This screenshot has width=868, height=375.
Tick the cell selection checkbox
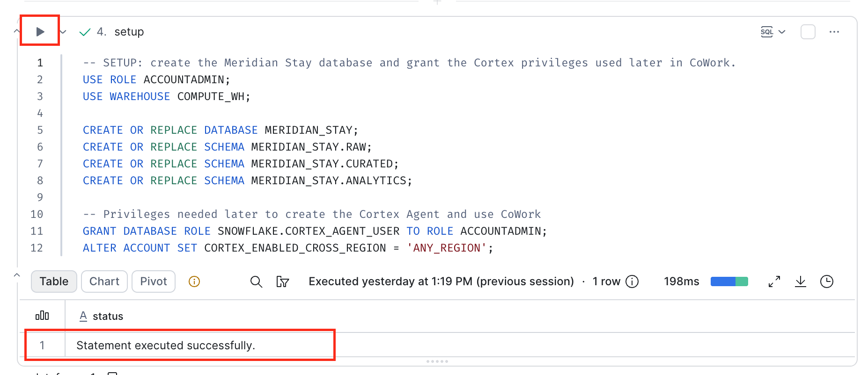[x=808, y=32]
